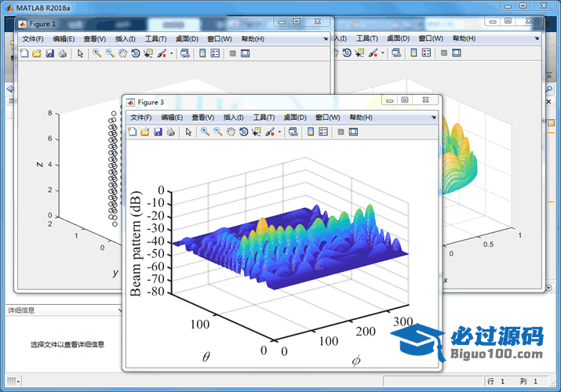This screenshot has height=392, width=561.
Task: Open Brush color dropdown arrow in Figure 1
Action: coord(171,53)
